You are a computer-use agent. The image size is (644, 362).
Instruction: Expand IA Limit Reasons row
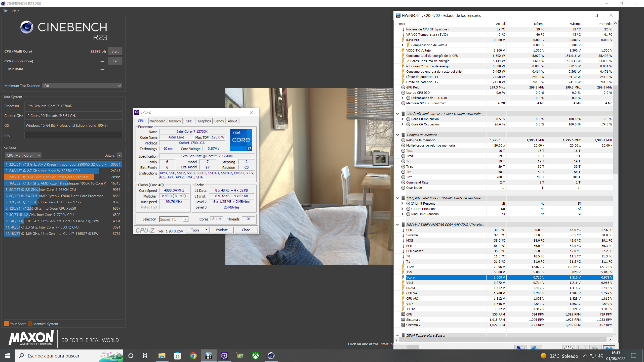pyautogui.click(x=402, y=203)
